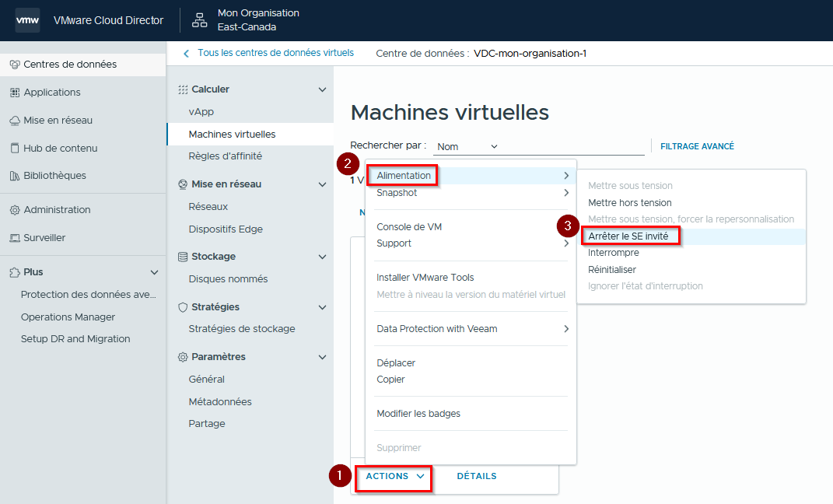Collapse the Plus section chevron
The height and width of the screenshot is (504, 833).
155,272
